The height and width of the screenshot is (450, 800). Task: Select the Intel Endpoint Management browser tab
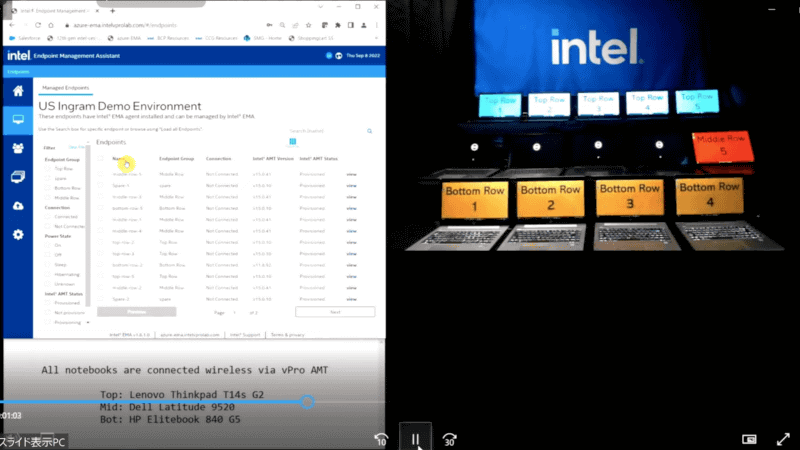point(54,10)
